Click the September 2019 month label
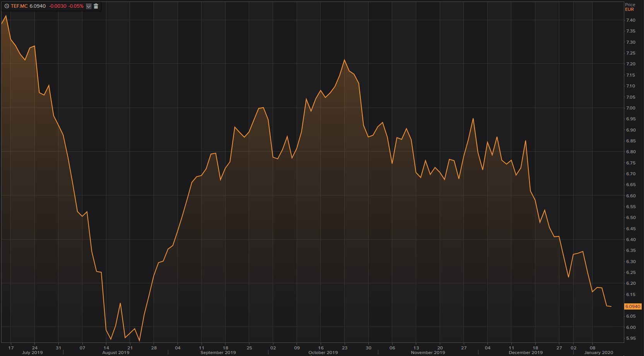644x356 pixels. coord(218,353)
